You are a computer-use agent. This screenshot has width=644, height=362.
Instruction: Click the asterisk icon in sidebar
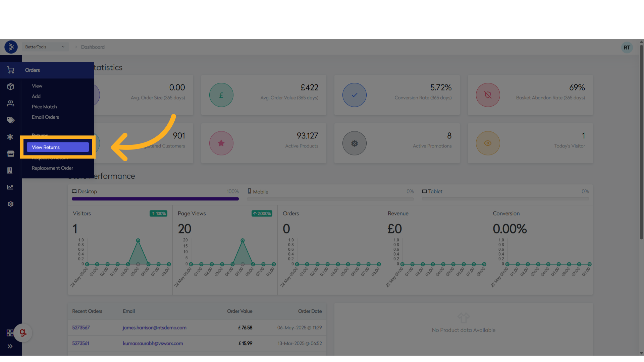10,137
